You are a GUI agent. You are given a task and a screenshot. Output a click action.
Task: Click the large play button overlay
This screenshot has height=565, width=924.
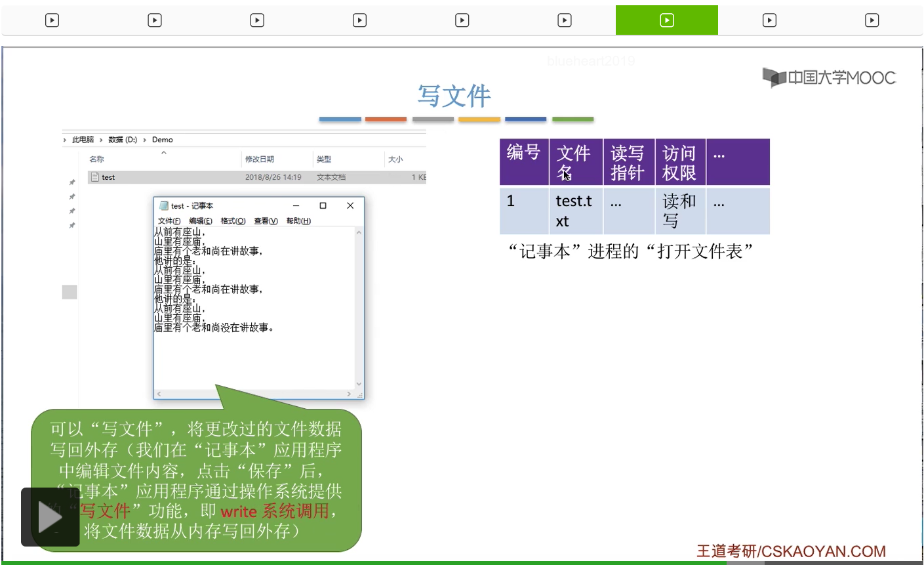pyautogui.click(x=50, y=517)
